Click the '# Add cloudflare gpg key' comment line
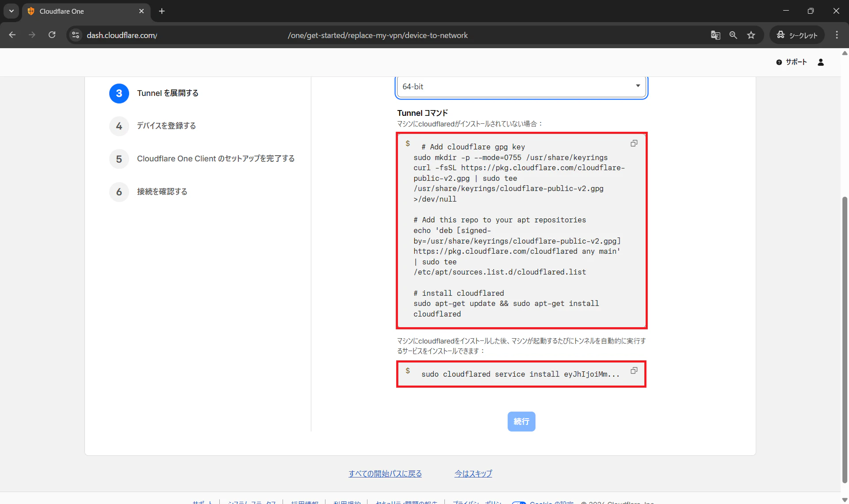Viewport: 849px width, 504px height. 473,147
